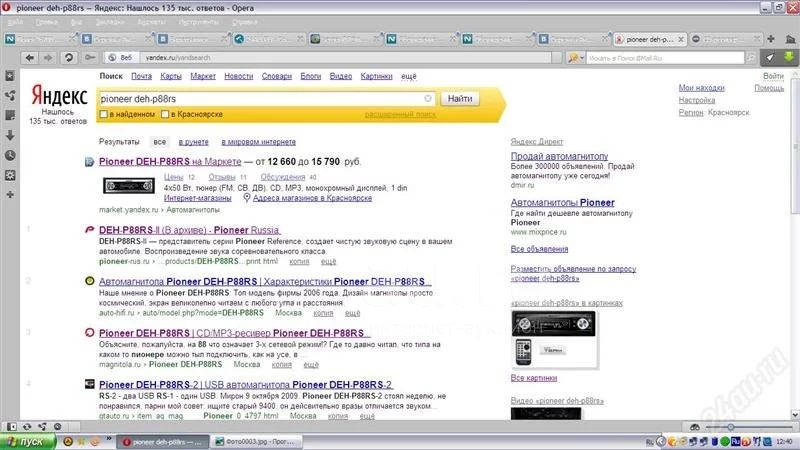800x450 pixels.
Task: Open 'Продай автомагнитолу' ad link
Action: point(559,156)
